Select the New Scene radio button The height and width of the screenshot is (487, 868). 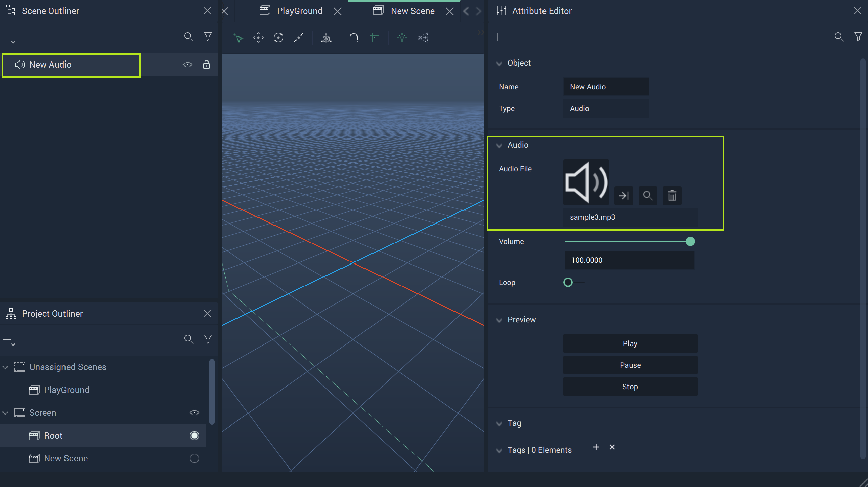(194, 459)
